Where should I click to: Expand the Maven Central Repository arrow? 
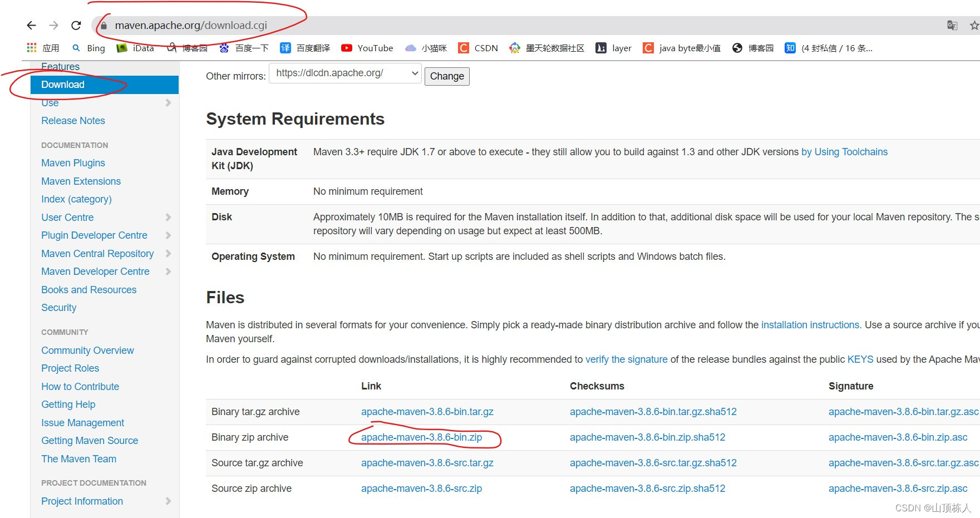(168, 254)
